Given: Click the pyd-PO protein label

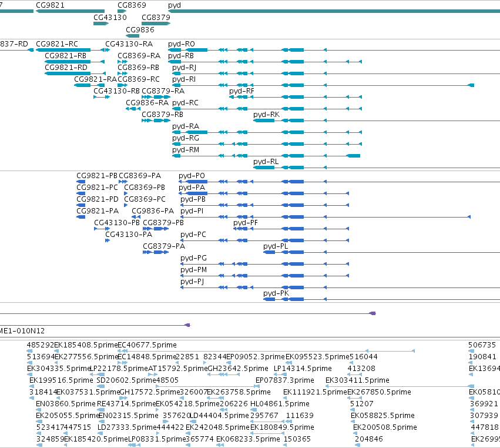Looking at the screenshot, I should [x=192, y=176].
